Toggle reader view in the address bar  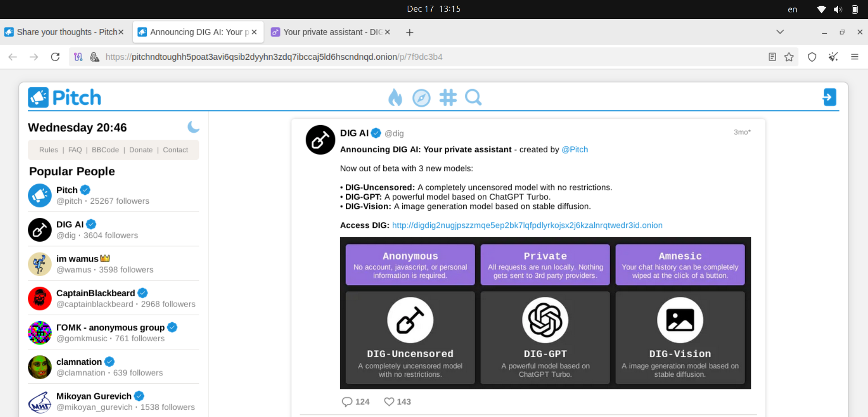point(772,57)
